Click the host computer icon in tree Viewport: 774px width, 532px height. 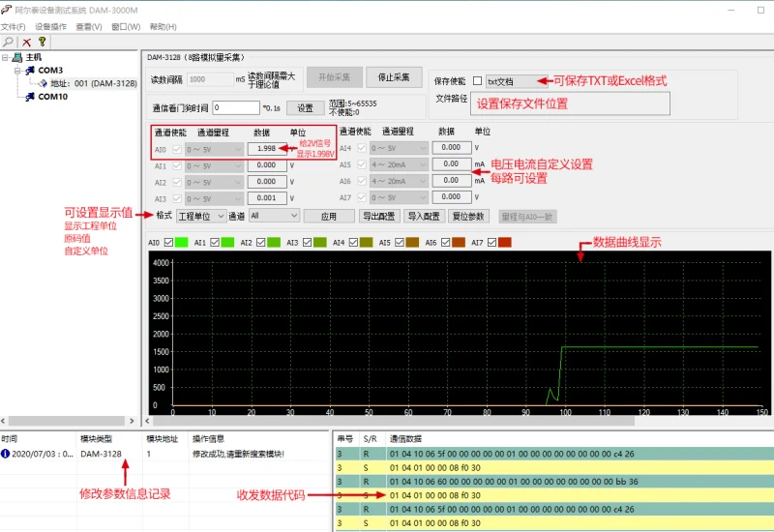(x=17, y=57)
